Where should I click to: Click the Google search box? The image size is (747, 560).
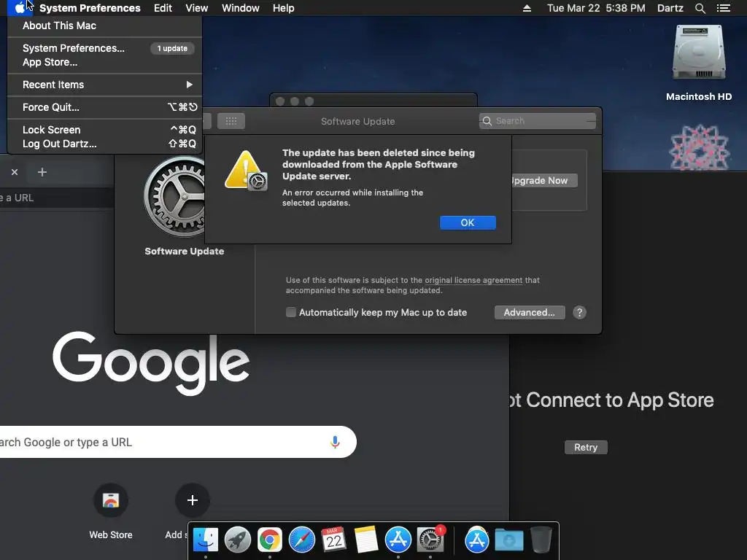pos(177,442)
